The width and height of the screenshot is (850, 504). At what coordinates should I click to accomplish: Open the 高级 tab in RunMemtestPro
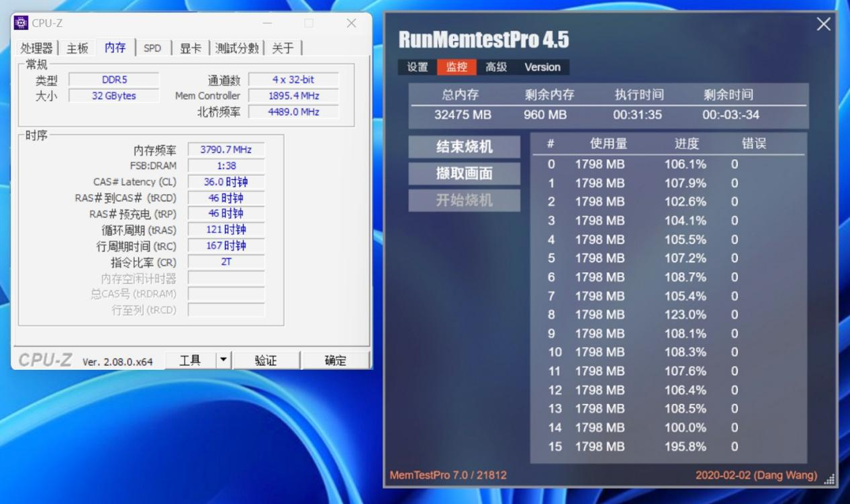point(496,67)
